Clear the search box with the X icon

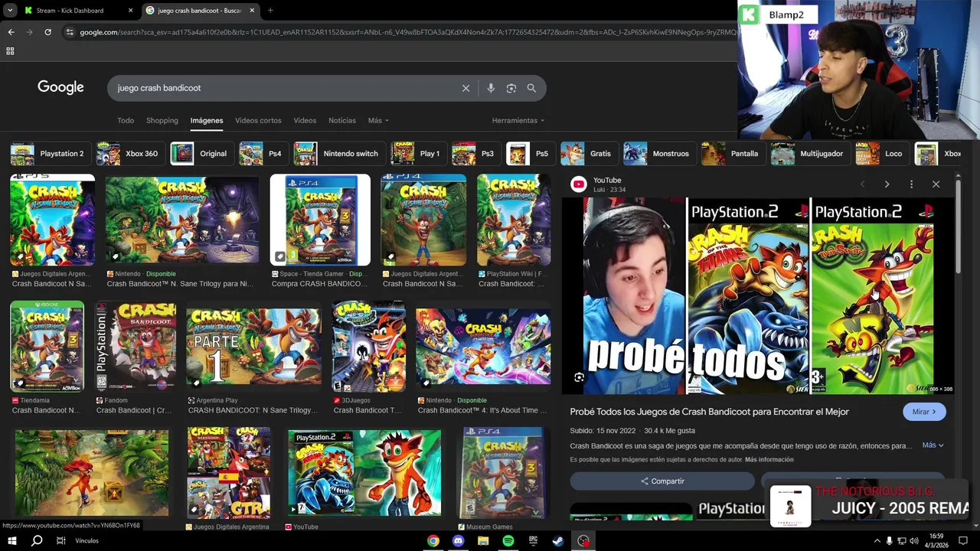pos(465,88)
